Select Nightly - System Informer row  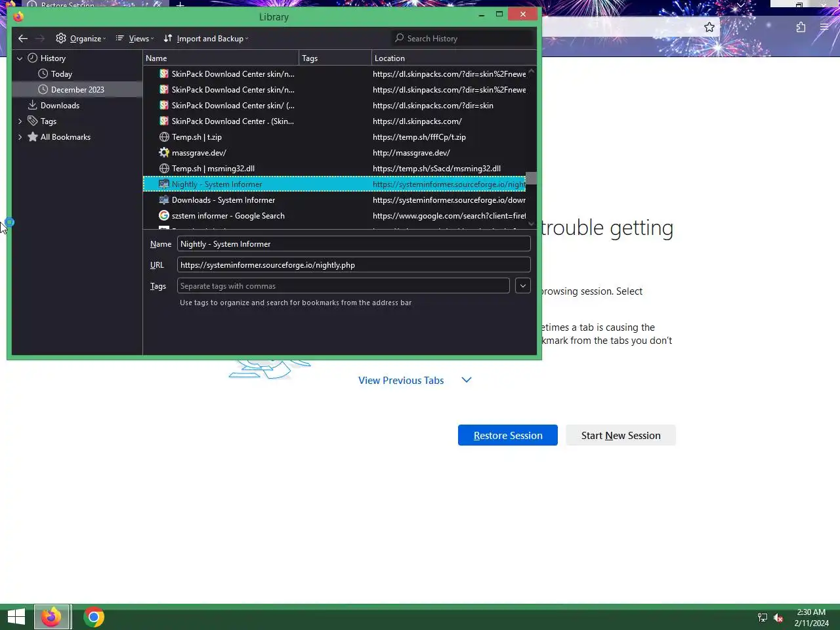click(335, 184)
